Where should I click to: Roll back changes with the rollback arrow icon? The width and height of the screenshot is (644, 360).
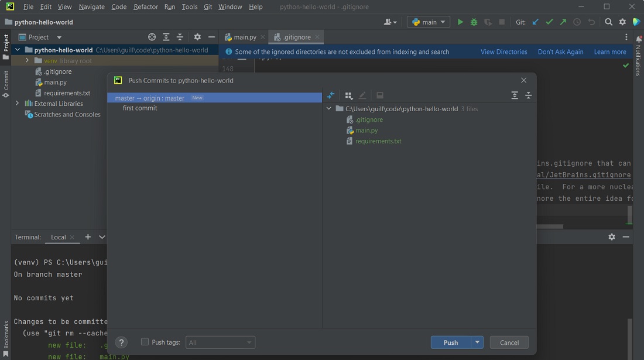[x=591, y=22]
